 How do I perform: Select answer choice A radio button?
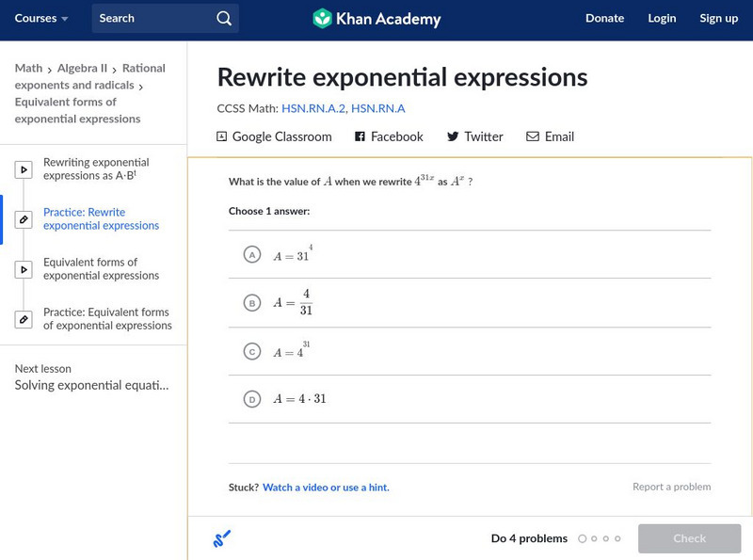(x=251, y=254)
